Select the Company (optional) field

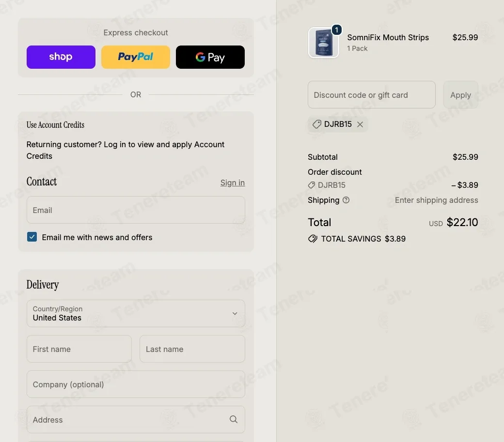[x=136, y=384]
